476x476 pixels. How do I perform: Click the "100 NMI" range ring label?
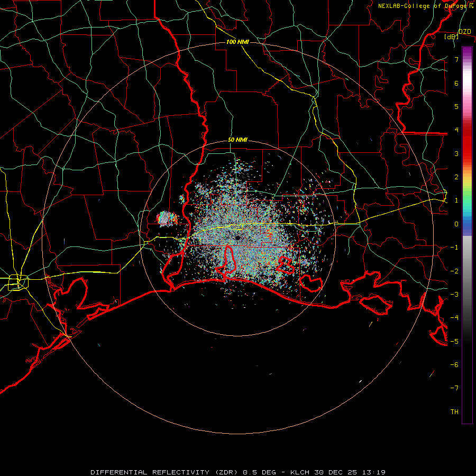(237, 42)
